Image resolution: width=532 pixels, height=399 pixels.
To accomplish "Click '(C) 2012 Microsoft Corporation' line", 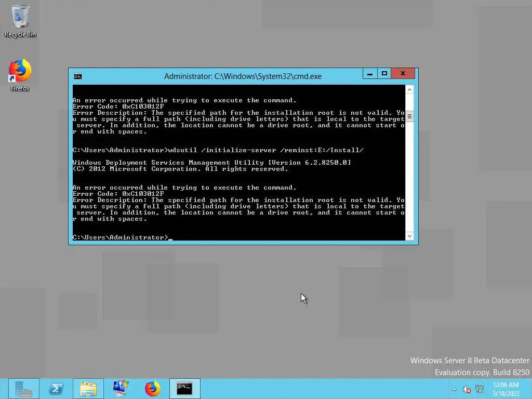I will pyautogui.click(x=180, y=169).
